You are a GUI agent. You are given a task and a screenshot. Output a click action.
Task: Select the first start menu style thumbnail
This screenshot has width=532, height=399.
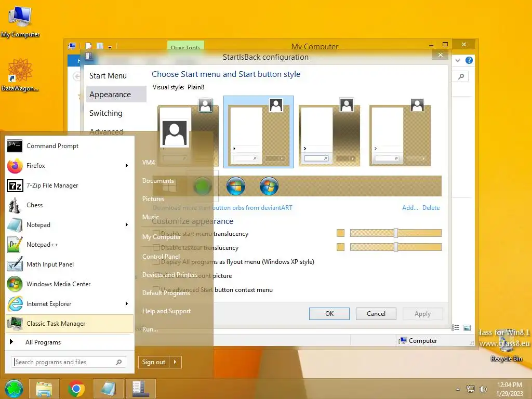188,132
